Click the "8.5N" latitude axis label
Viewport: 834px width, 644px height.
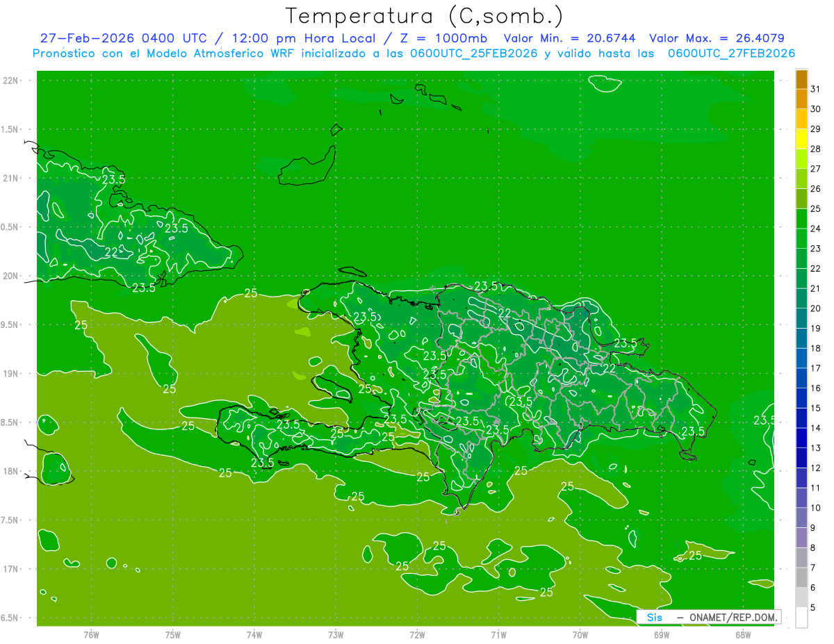point(10,422)
